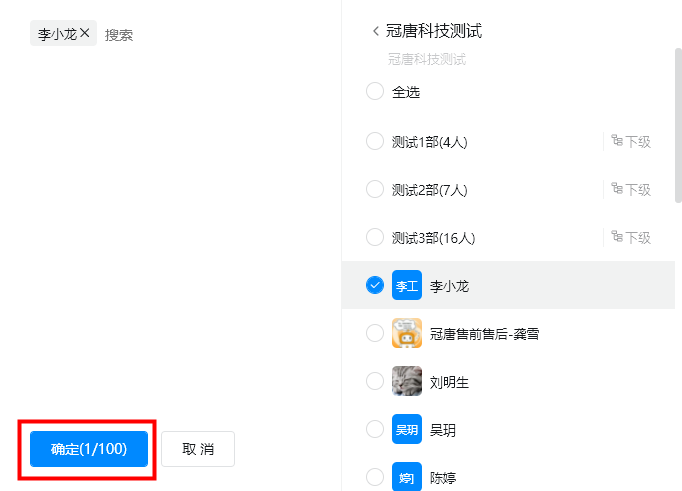Click the cat avatar of 刘明生
Image resolution: width=682 pixels, height=491 pixels.
pyautogui.click(x=407, y=381)
